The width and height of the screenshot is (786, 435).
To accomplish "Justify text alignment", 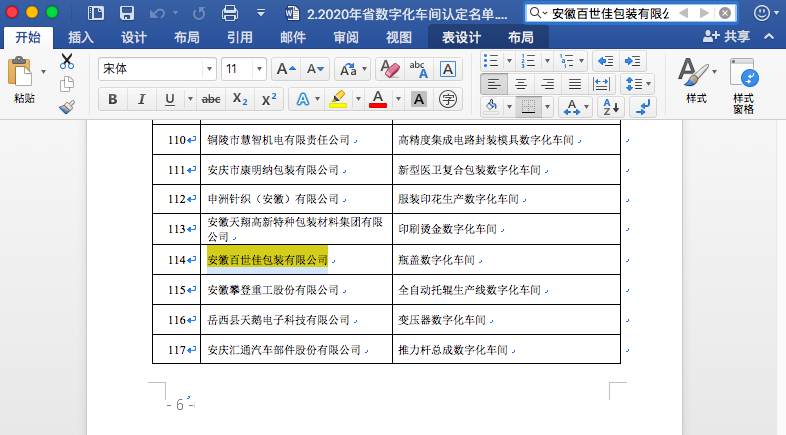I will pos(575,84).
